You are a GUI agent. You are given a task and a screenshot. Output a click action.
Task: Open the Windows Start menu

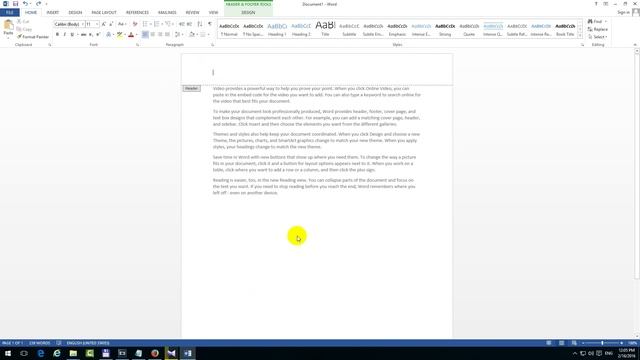coord(8,353)
